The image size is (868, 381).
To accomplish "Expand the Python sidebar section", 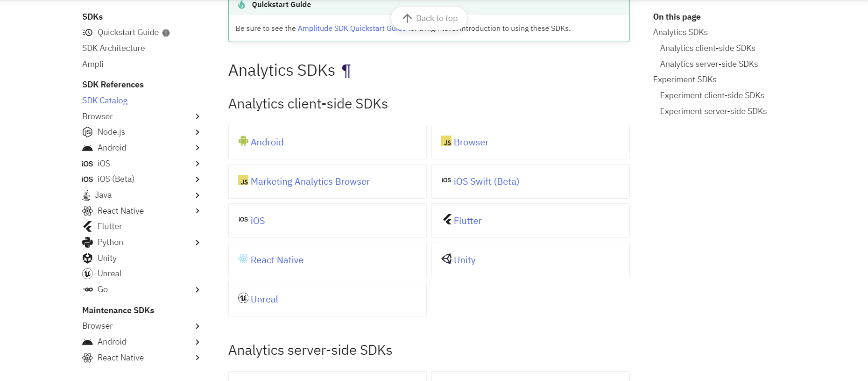I will 198,243.
